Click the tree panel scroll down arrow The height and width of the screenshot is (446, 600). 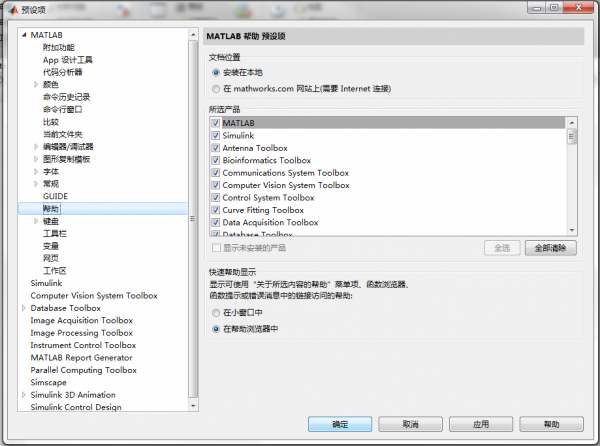point(193,405)
